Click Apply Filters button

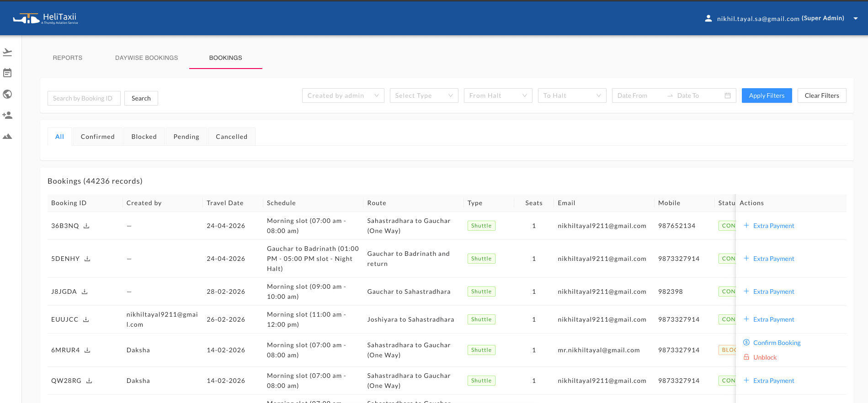[x=767, y=95]
